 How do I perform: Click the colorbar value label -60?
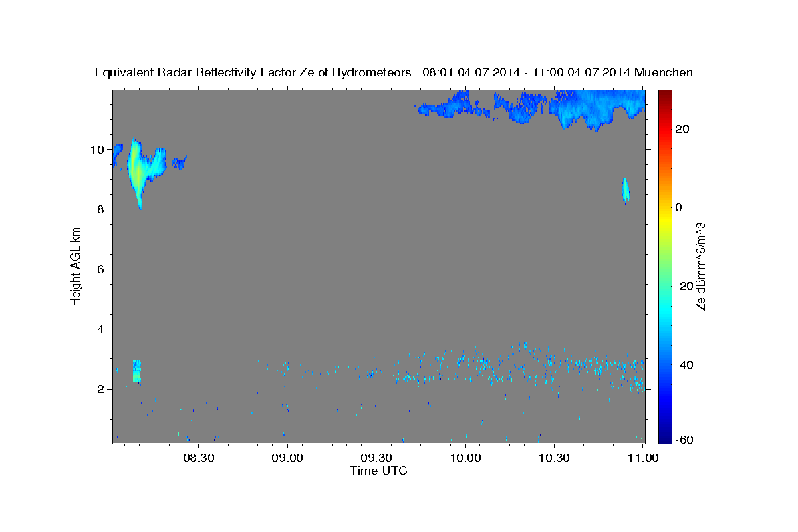pyautogui.click(x=684, y=439)
